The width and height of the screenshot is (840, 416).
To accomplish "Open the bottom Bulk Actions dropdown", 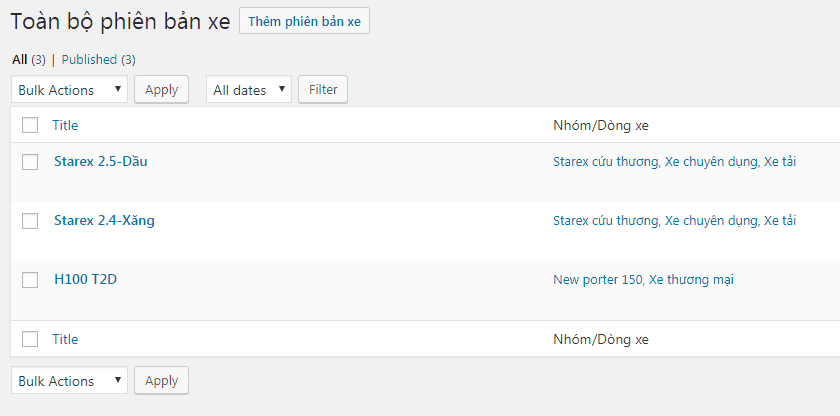I will [70, 381].
